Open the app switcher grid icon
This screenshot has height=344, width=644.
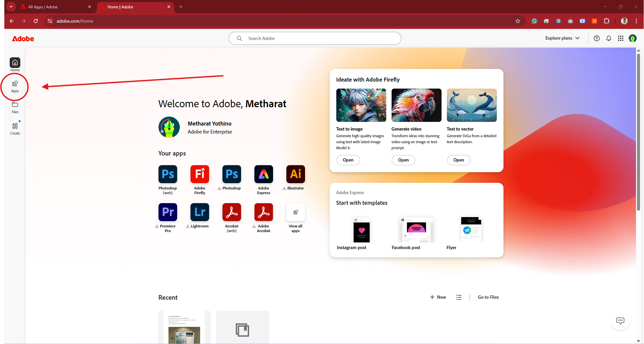tap(621, 38)
